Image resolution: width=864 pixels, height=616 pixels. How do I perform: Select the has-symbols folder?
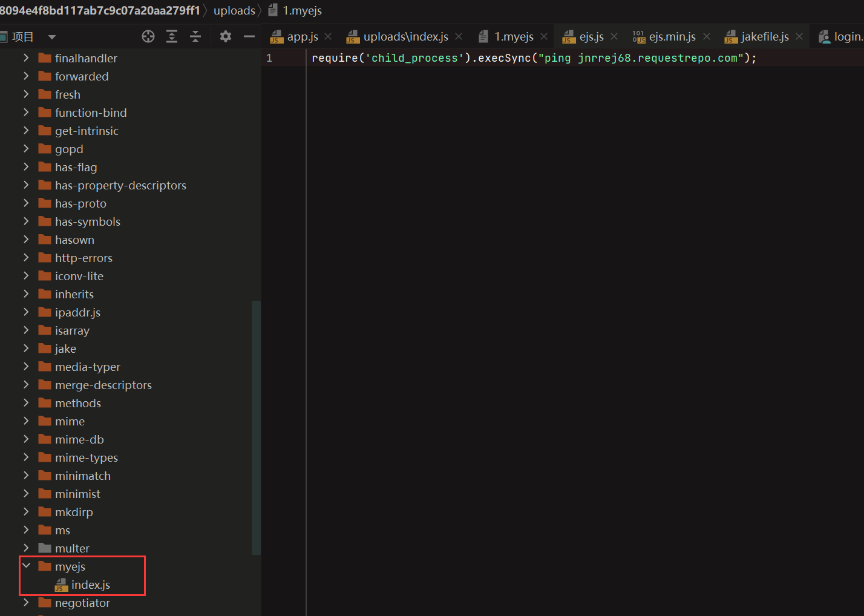point(88,221)
